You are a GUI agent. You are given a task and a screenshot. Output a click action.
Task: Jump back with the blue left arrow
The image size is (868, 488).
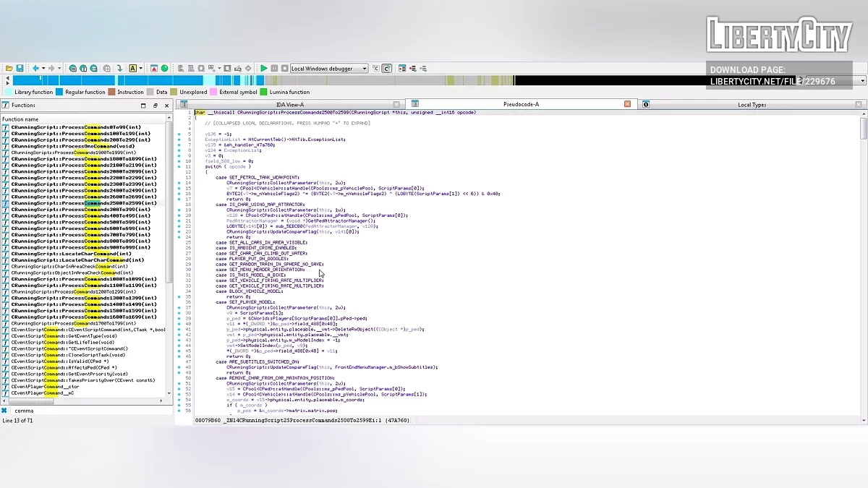35,69
